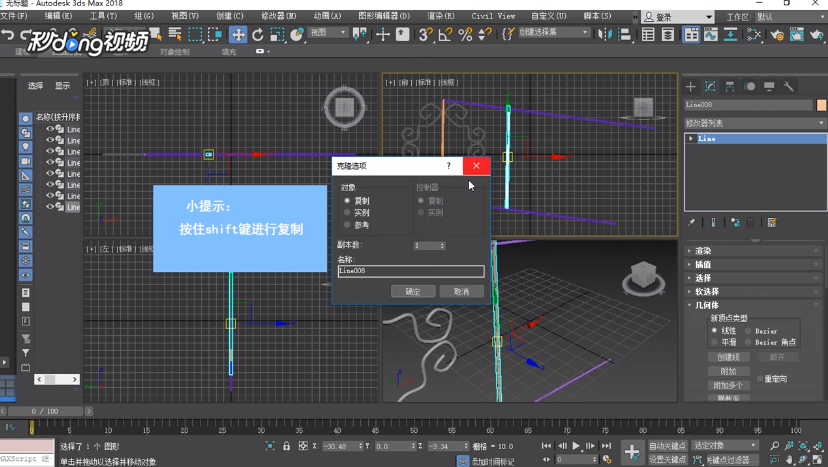Viewport: 828px width, 467px height.
Task: Click the Mirror tool icon
Action: tap(604, 35)
